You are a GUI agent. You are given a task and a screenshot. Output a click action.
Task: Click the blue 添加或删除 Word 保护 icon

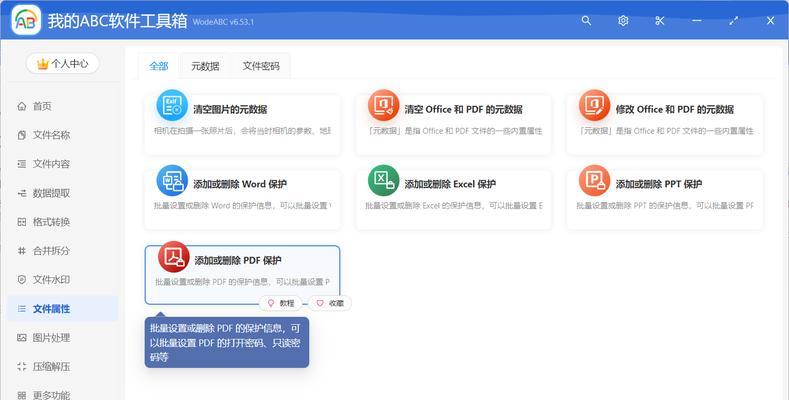tap(172, 181)
